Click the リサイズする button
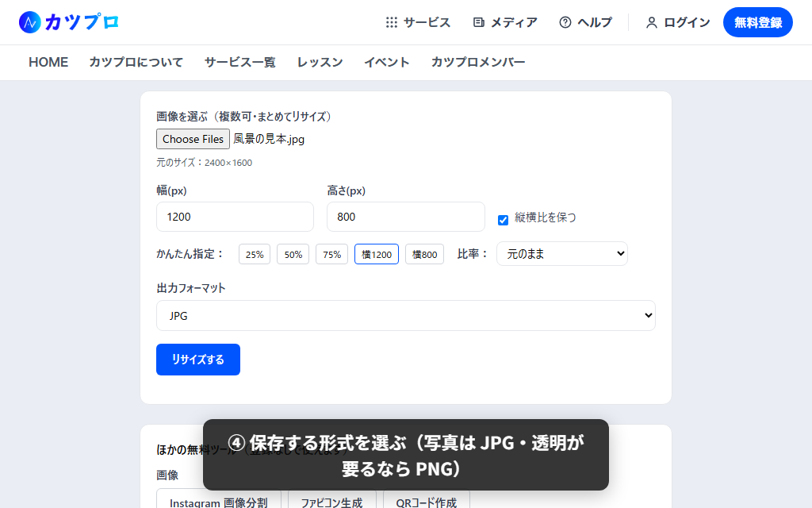Screen dimensions: 812x508 point(198,360)
